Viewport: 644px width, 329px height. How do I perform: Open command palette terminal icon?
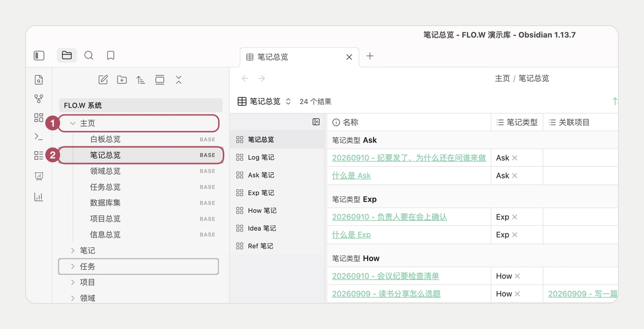click(x=39, y=137)
